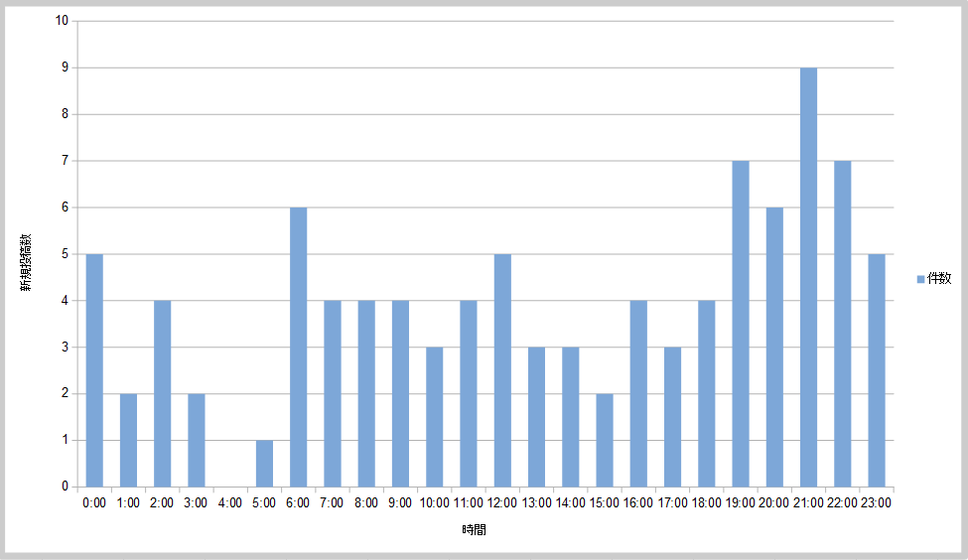Click the shortest bar at 5:00
The width and height of the screenshot is (968, 560).
264,464
